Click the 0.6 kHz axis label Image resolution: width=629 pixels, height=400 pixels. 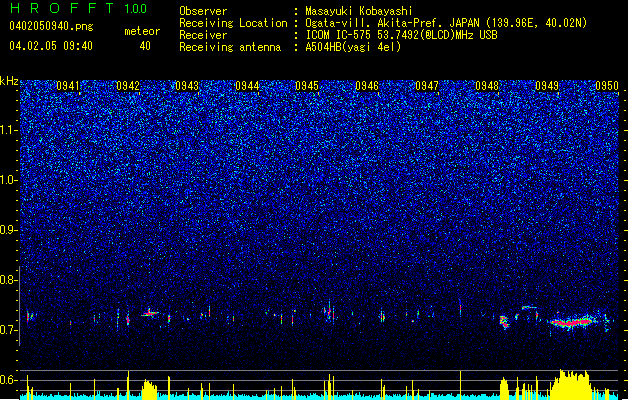click(x=9, y=380)
